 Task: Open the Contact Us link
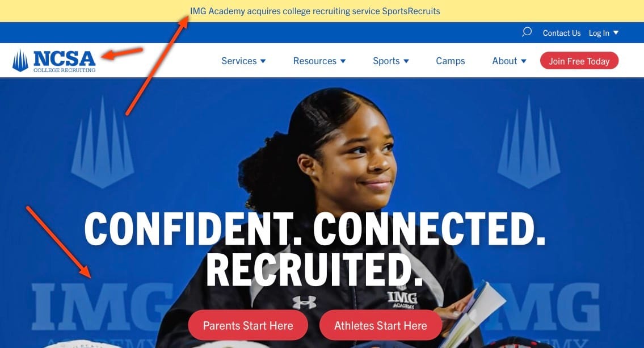[x=562, y=33]
